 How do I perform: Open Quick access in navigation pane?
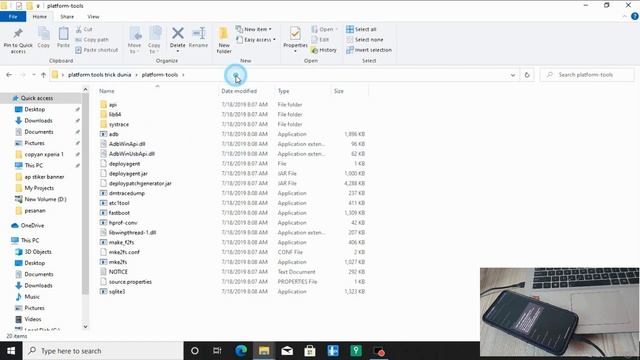point(37,98)
